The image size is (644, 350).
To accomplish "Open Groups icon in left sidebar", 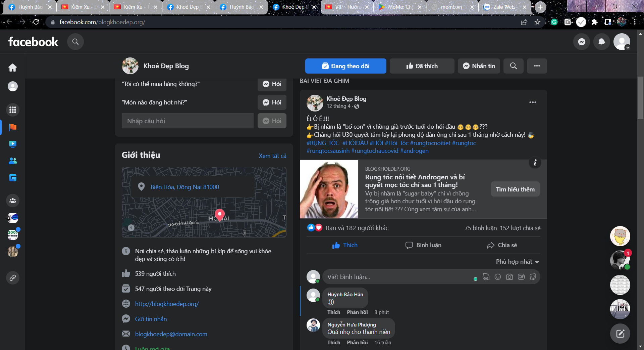I will point(13,201).
